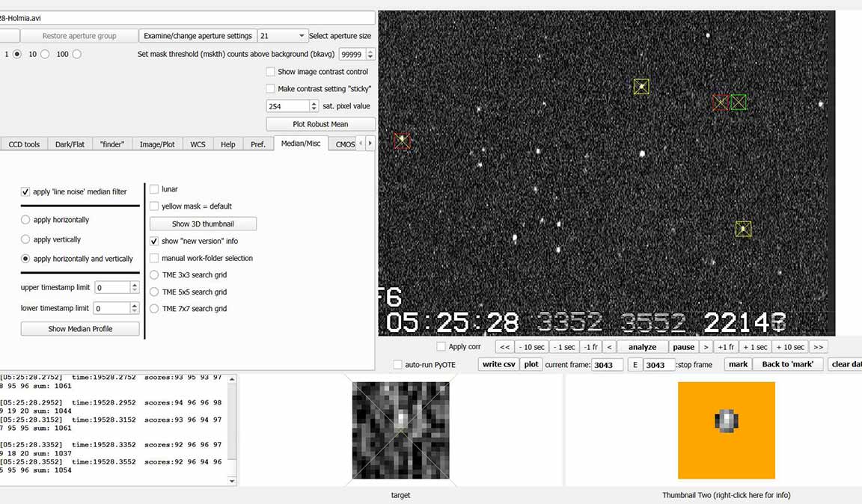Screen dimensions: 862x504
Task: Open the Help tab
Action: pyautogui.click(x=228, y=144)
